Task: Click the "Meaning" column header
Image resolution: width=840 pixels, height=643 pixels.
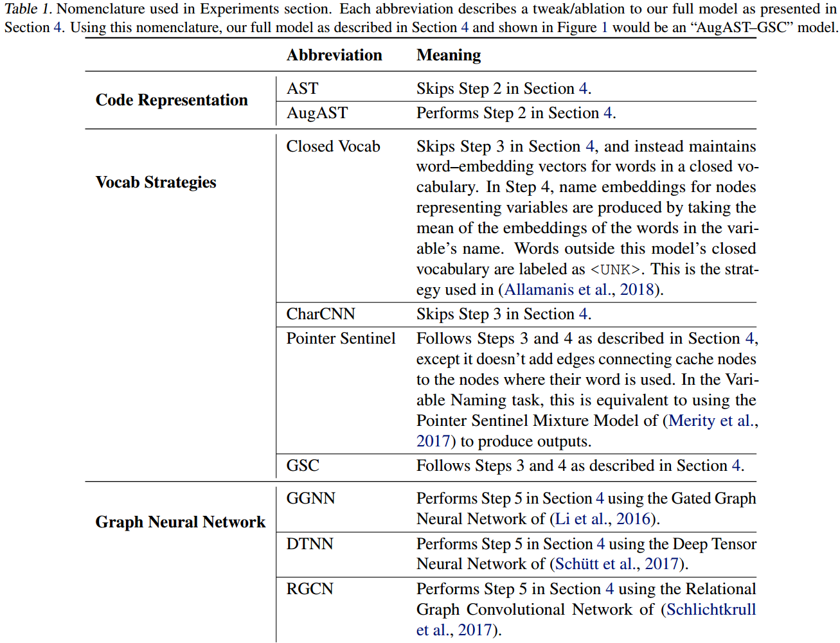Action: click(449, 56)
